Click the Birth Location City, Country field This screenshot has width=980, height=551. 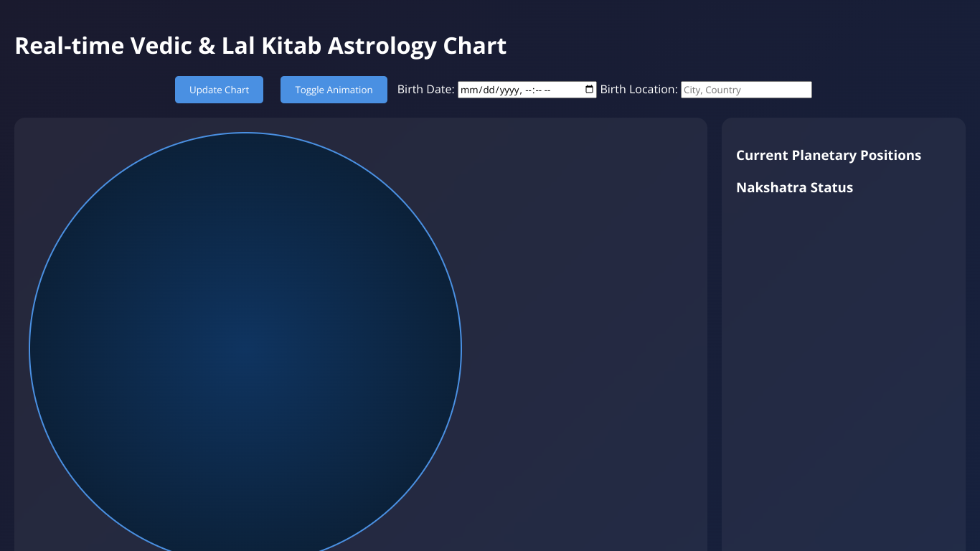(x=745, y=89)
